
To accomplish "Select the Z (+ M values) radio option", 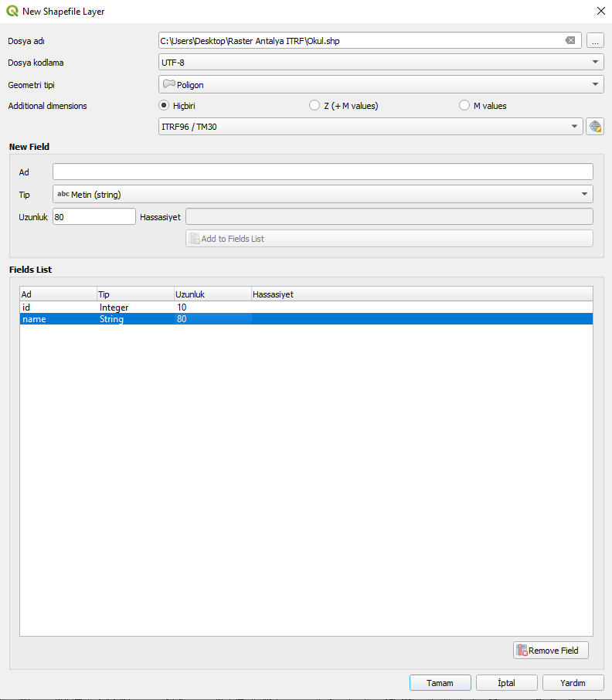I will click(x=314, y=105).
